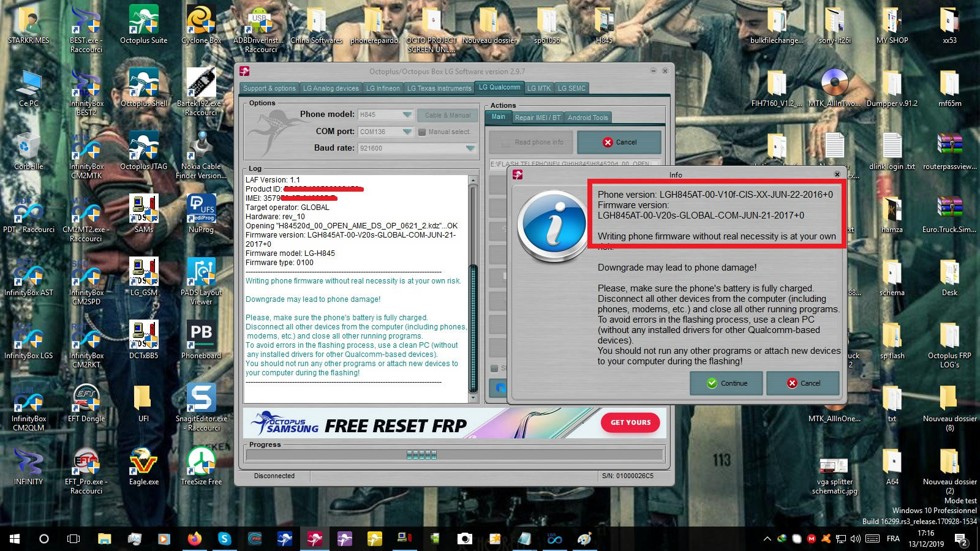Screen dimensions: 980x551
Task: Open the Octoplus JTAG desktop icon
Action: tap(143, 150)
